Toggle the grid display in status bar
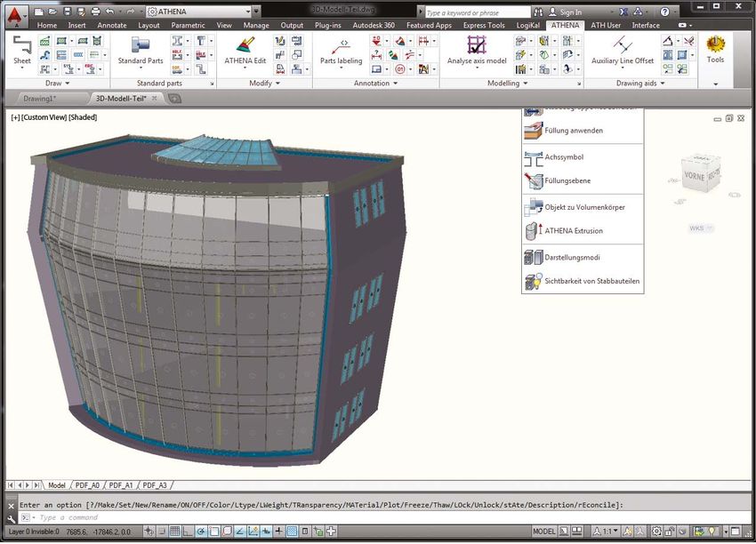The width and height of the screenshot is (756, 544). pos(175,532)
